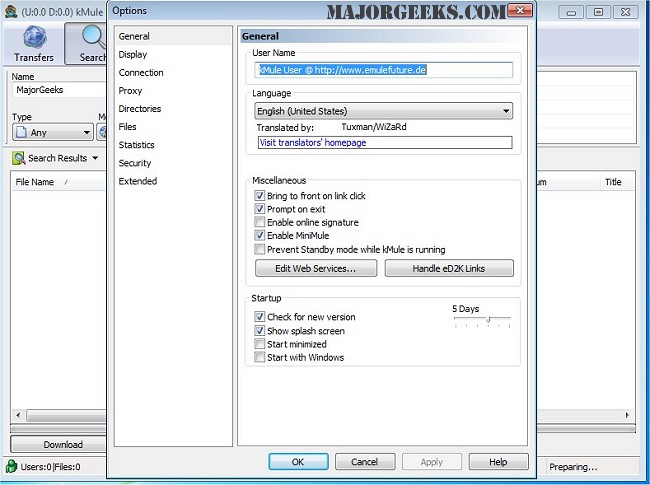Click the Cancel button
Viewport: 650px width, 485px height.
365,462
